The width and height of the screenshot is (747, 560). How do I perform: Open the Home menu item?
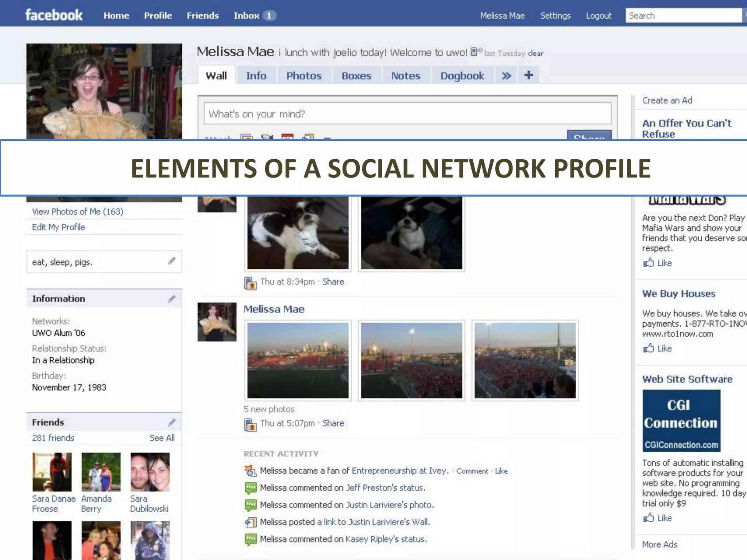coord(116,16)
